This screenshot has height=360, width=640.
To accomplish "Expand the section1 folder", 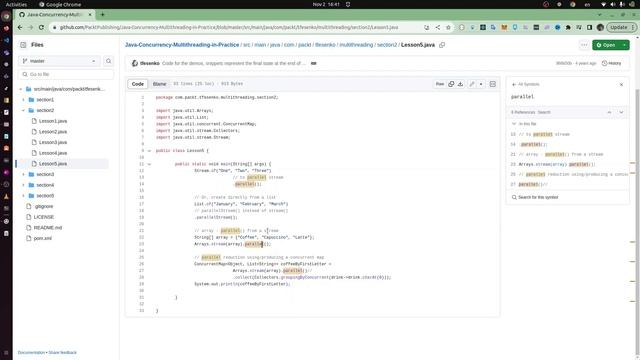I will click(23, 100).
